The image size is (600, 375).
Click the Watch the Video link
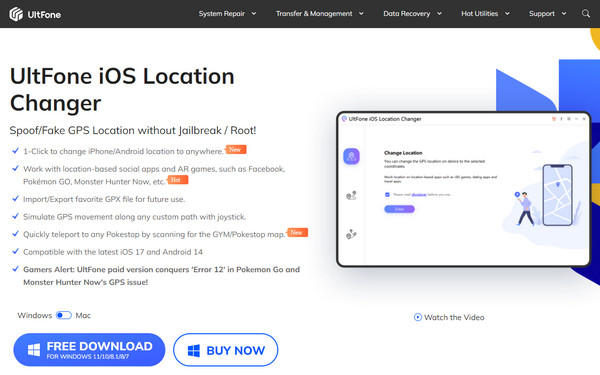[449, 317]
